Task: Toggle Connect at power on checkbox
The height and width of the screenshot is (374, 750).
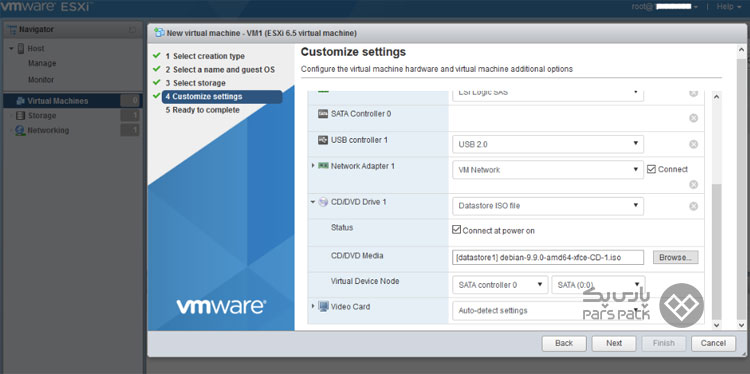Action: point(456,230)
